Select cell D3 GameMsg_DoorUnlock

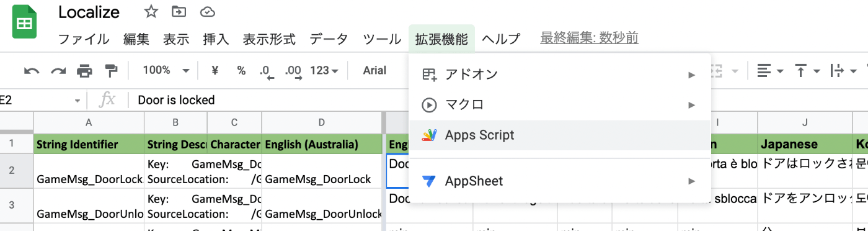coord(322,206)
